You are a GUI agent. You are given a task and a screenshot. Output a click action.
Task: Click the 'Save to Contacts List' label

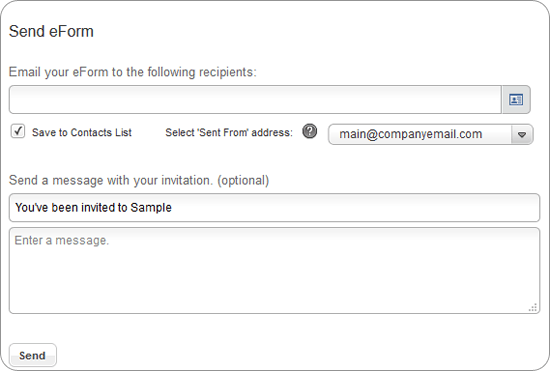coord(82,133)
